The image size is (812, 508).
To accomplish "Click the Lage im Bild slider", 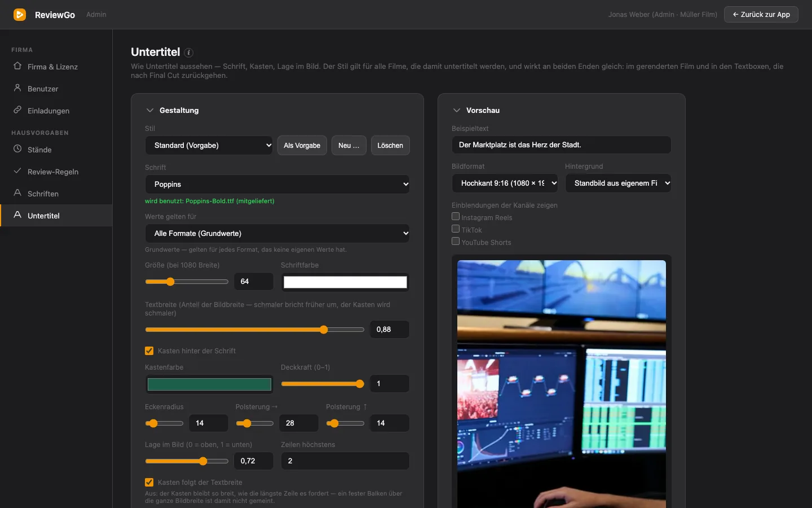I will 187,461.
